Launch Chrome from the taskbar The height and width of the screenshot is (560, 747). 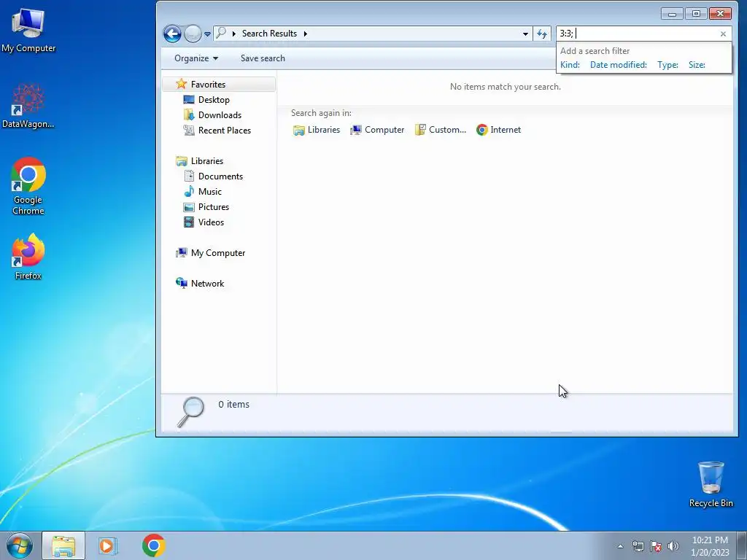153,545
